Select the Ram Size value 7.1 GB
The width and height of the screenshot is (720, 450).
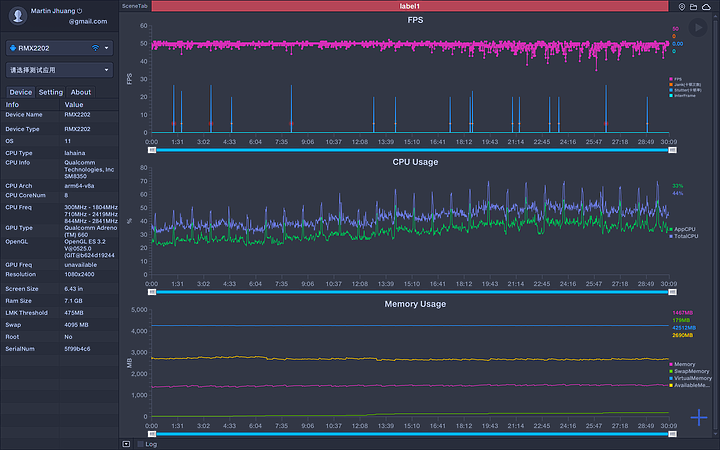tap(73, 301)
